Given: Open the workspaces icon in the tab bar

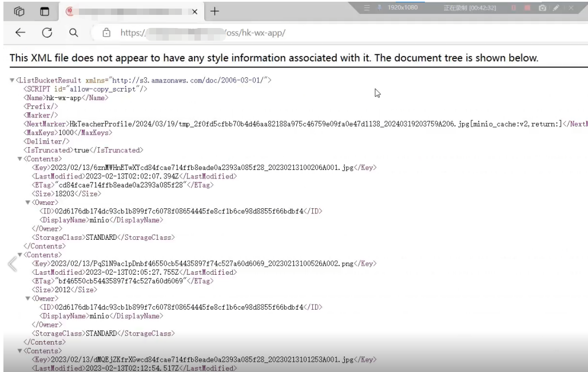Looking at the screenshot, I should point(19,11).
